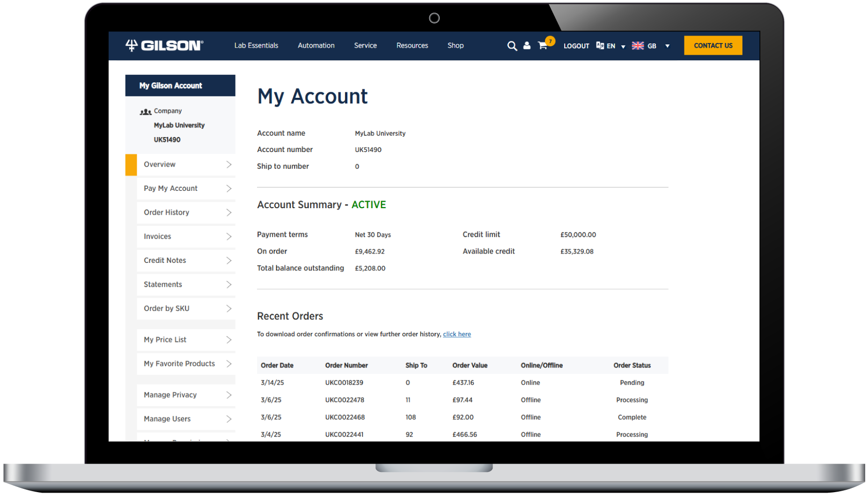Select order number UKC0022468

click(x=345, y=417)
